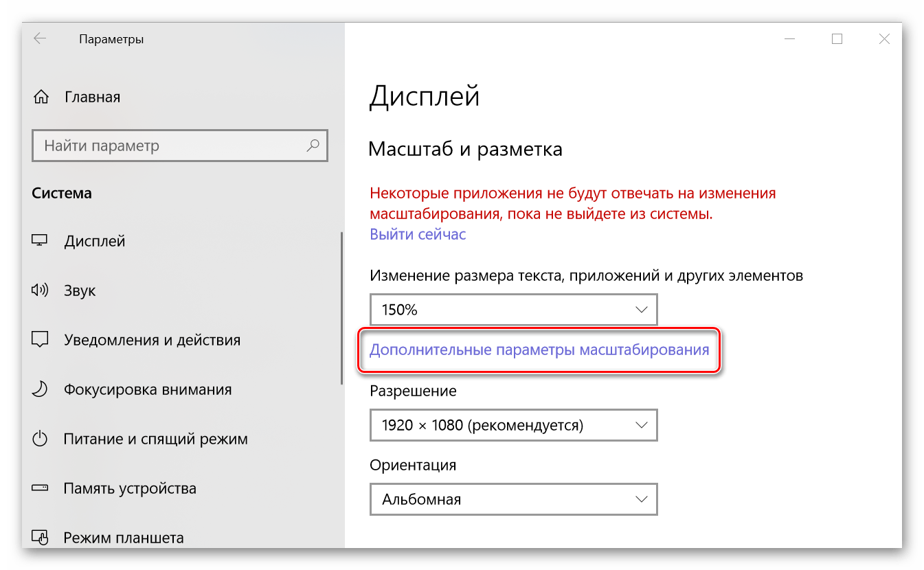The width and height of the screenshot is (924, 570).
Task: Select Звук in the sidebar menu
Action: (80, 290)
